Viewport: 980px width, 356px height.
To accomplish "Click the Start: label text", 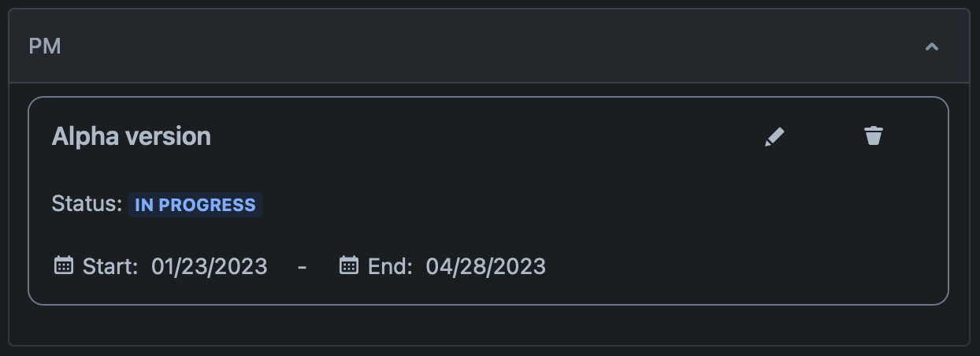I will [110, 266].
